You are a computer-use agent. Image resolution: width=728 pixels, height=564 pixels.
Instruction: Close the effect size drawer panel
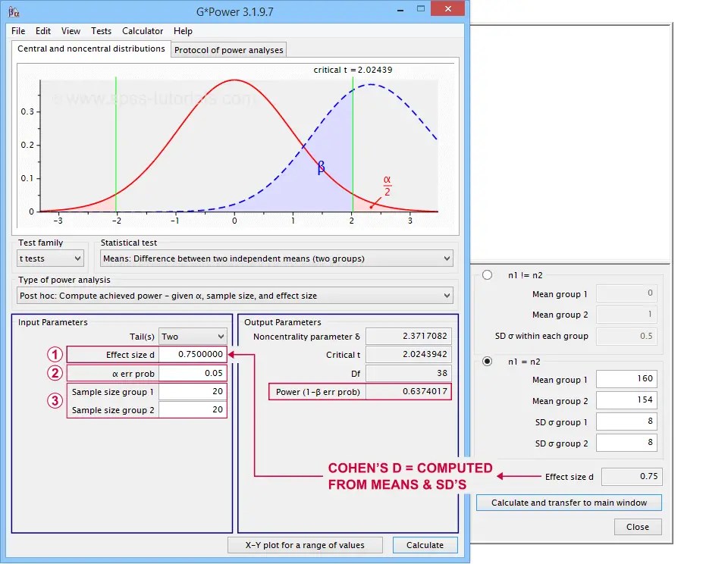[x=637, y=527]
